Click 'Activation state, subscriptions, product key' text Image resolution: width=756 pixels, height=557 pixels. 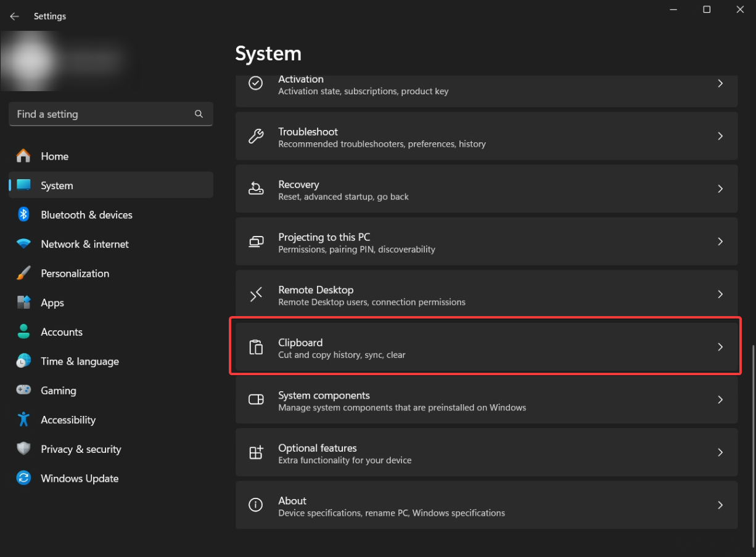[363, 91]
